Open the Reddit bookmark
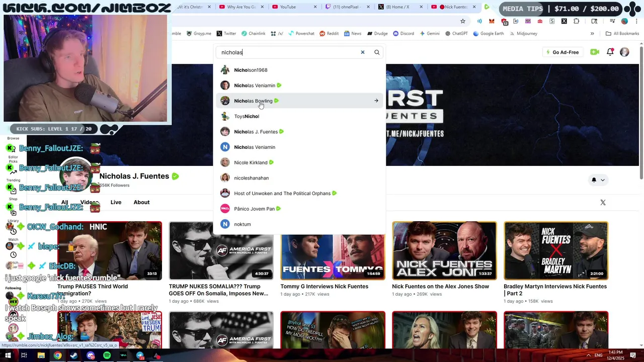644x362 pixels. coord(329,34)
